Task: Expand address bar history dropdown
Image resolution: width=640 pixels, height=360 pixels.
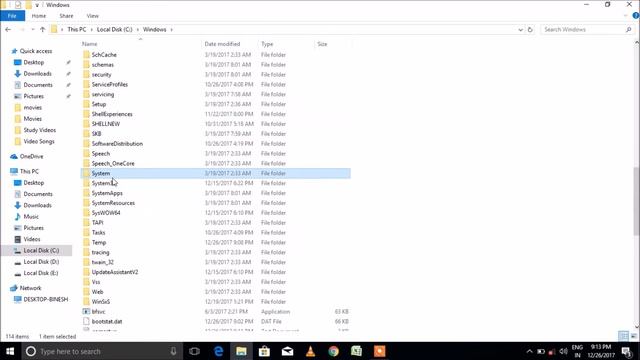Action: point(520,30)
